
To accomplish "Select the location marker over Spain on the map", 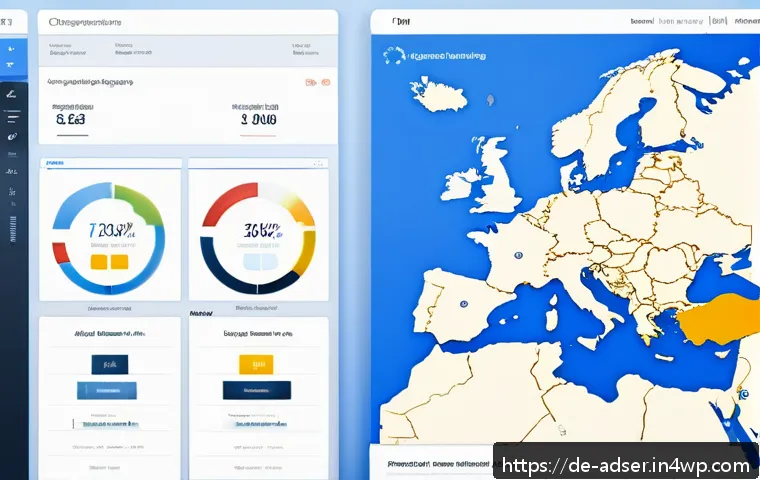I will 464,304.
